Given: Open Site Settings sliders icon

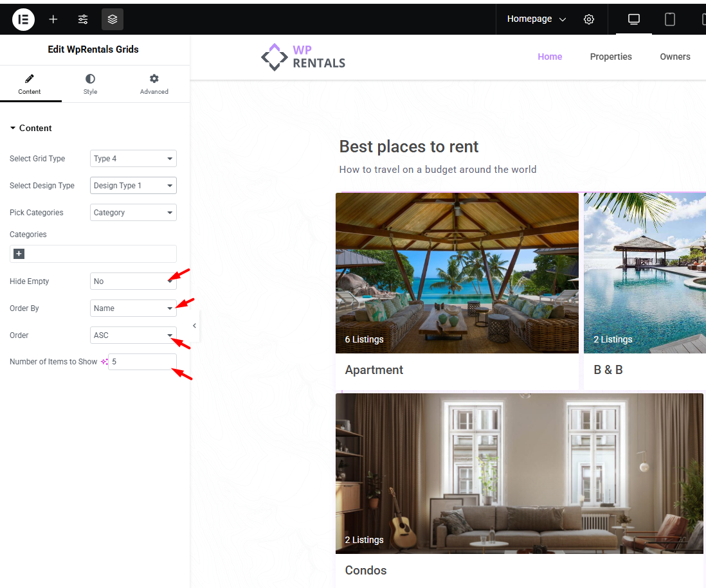Looking at the screenshot, I should [x=83, y=19].
